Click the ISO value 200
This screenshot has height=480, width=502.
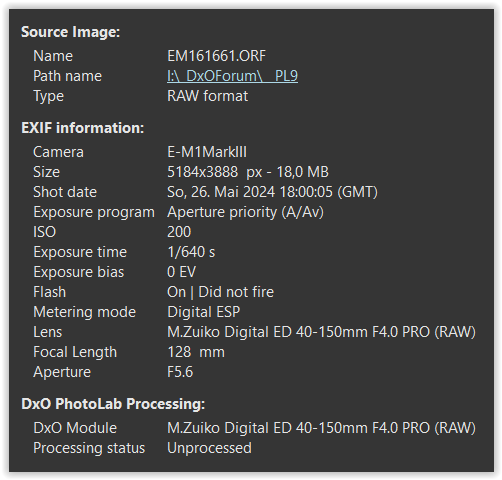[179, 232]
